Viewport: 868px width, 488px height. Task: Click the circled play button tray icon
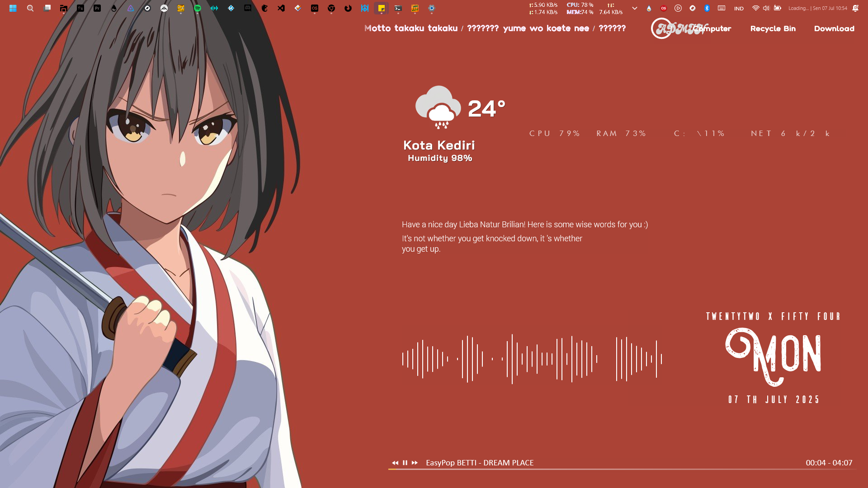[678, 8]
